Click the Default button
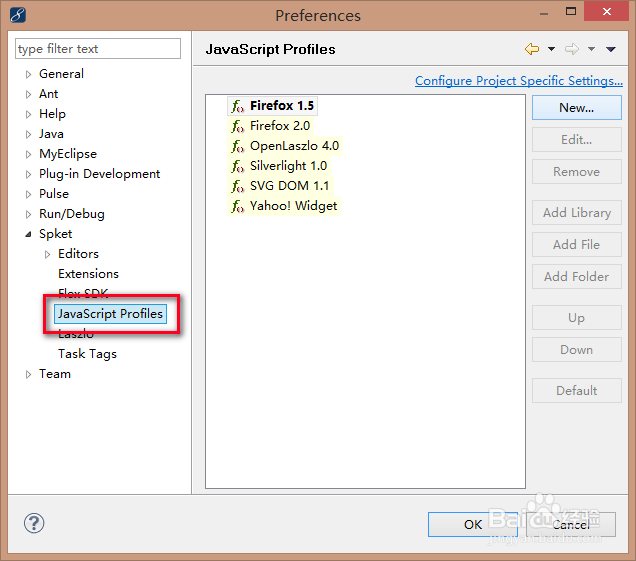This screenshot has height=561, width=636. 577,391
